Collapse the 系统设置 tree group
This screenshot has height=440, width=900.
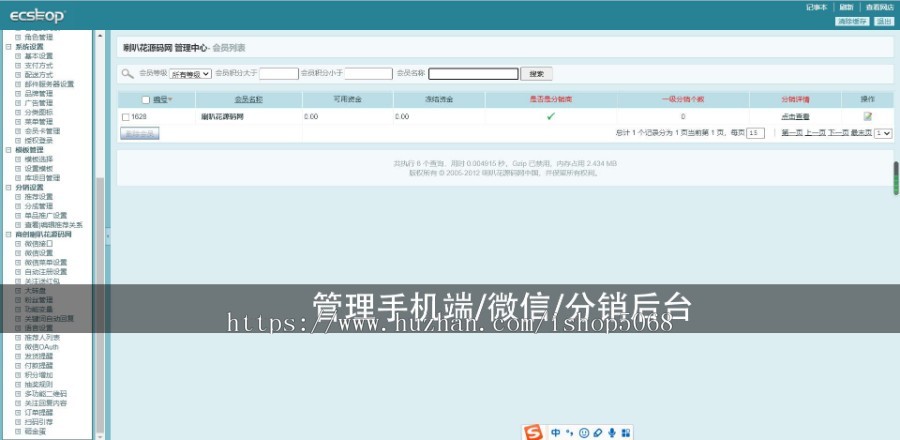coord(9,46)
